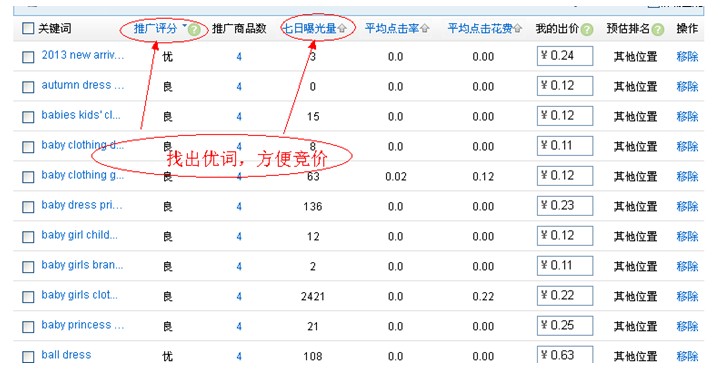
Task: Select exposure value 2421
Action: [x=313, y=296]
